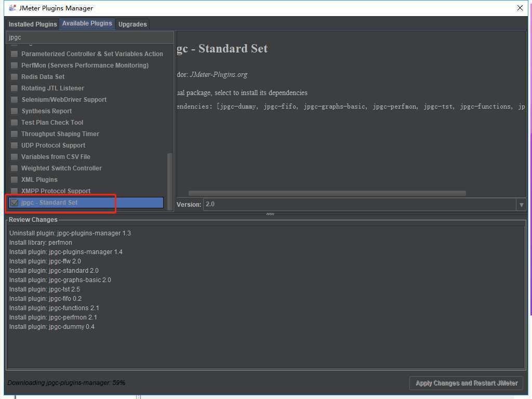Select the Redis Data Set plugin row
532x399 pixels.
[x=86, y=77]
